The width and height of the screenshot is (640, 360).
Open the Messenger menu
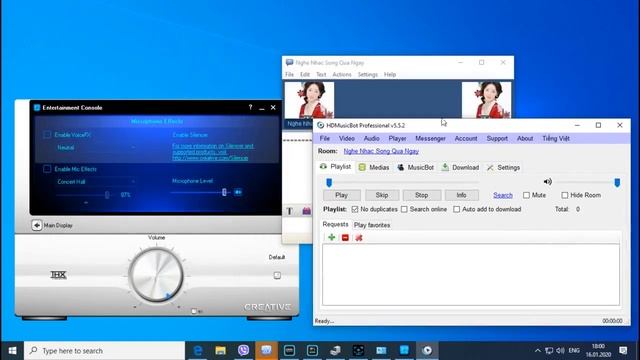[430, 138]
